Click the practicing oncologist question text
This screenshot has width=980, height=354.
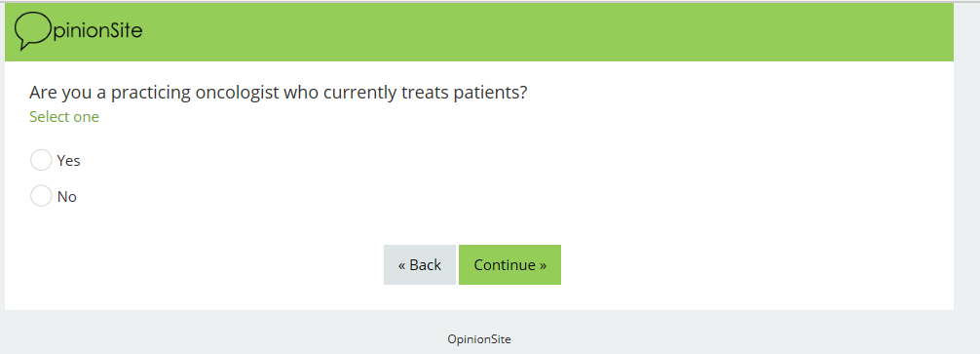(x=279, y=94)
